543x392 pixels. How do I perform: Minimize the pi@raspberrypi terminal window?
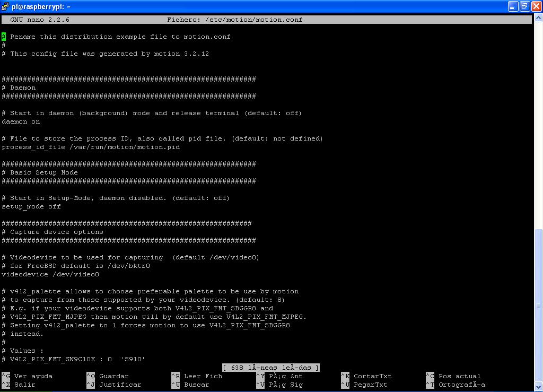coord(513,6)
